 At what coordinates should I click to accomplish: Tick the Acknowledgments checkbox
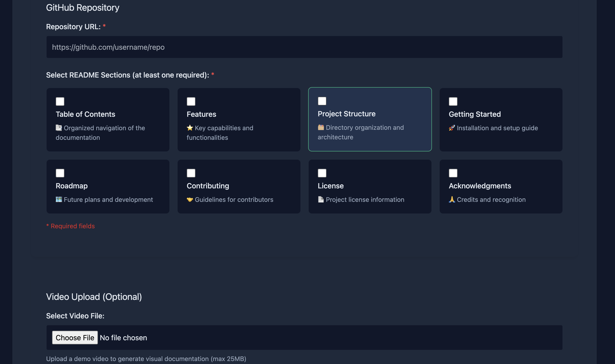(x=453, y=173)
